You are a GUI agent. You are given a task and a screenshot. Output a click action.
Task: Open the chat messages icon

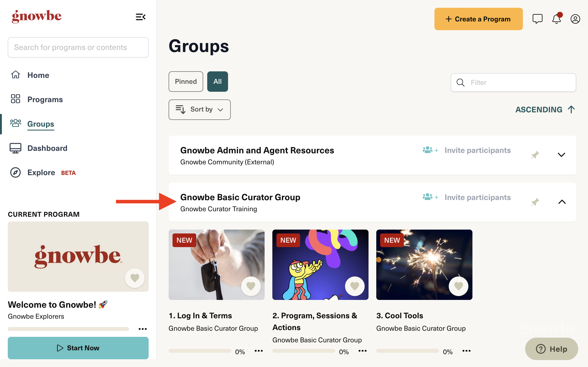click(x=537, y=19)
